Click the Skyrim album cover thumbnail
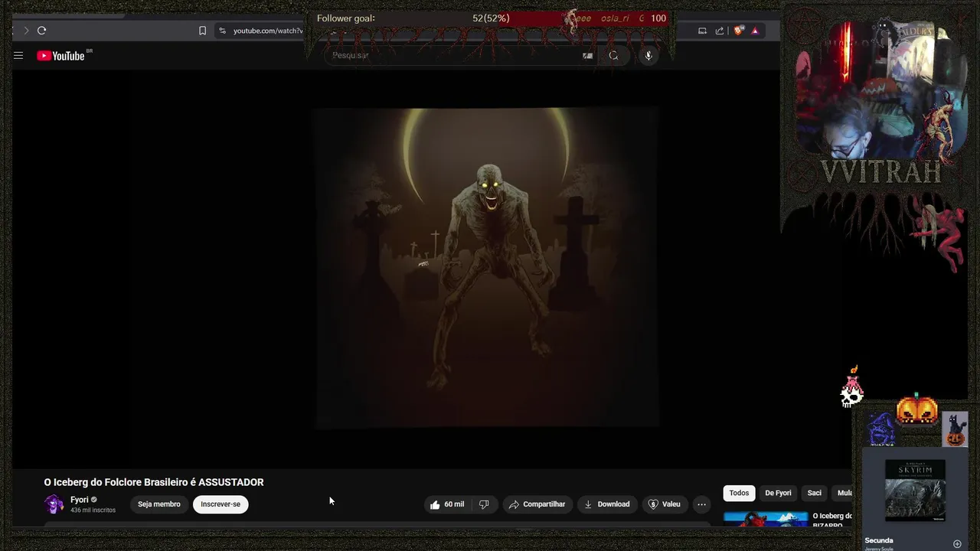 tap(915, 491)
